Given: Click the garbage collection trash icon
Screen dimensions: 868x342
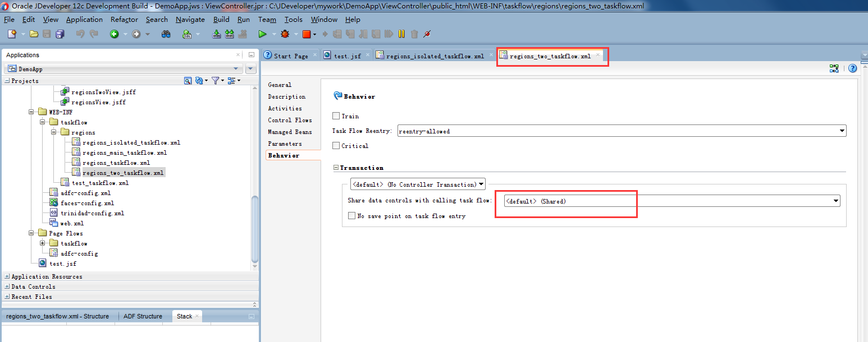Looking at the screenshot, I should [x=414, y=34].
